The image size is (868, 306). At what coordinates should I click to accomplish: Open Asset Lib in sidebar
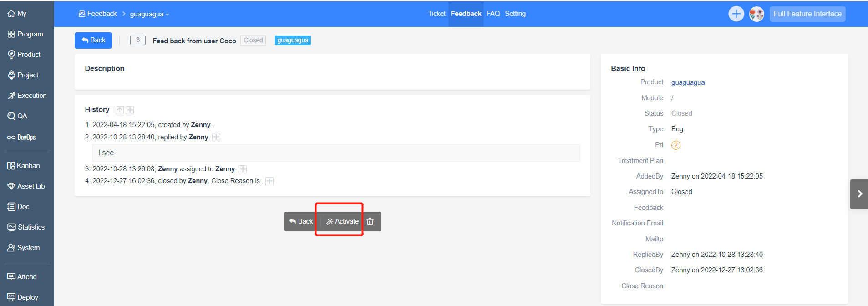(x=26, y=186)
